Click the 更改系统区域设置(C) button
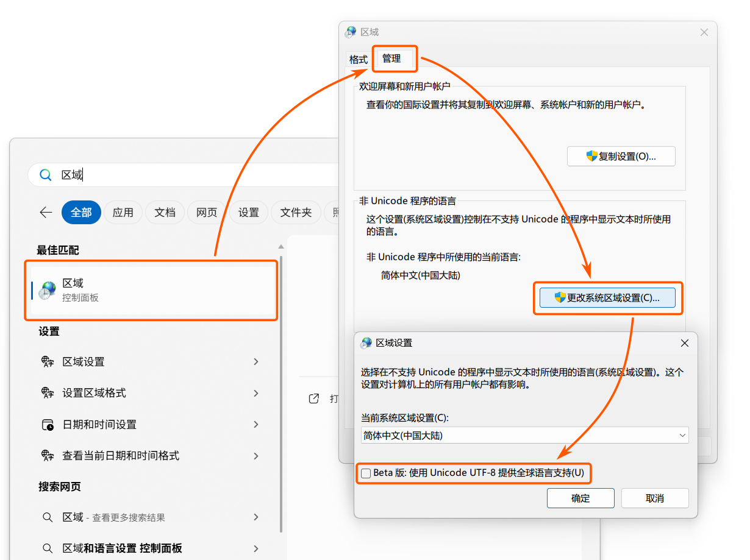 [607, 297]
